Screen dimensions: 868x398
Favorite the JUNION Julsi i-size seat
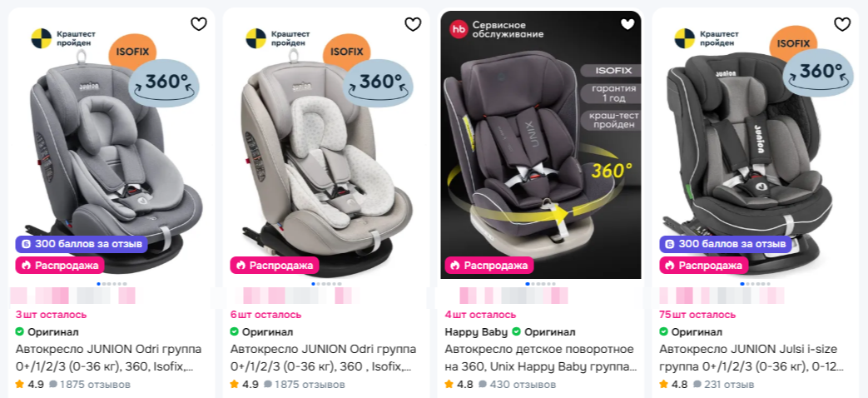(842, 24)
